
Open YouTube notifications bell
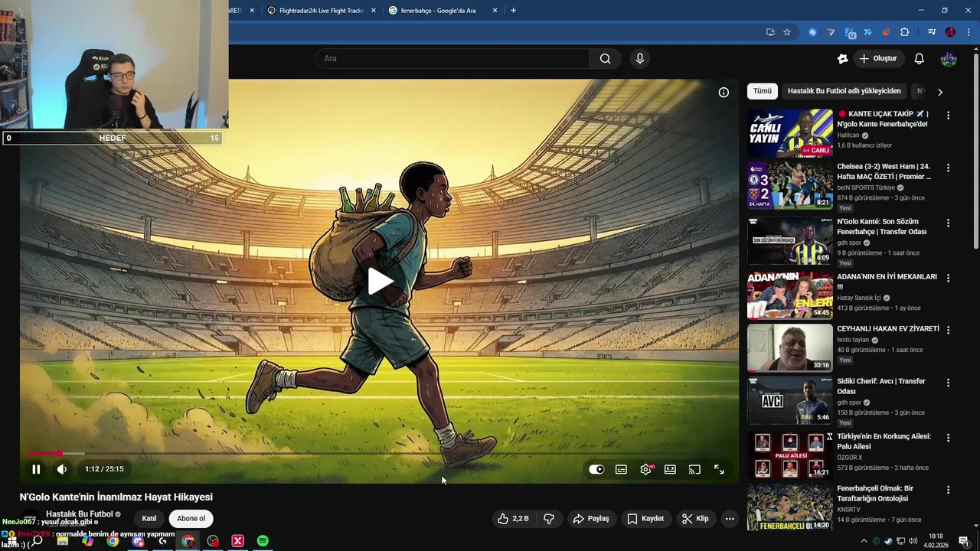[x=920, y=58]
